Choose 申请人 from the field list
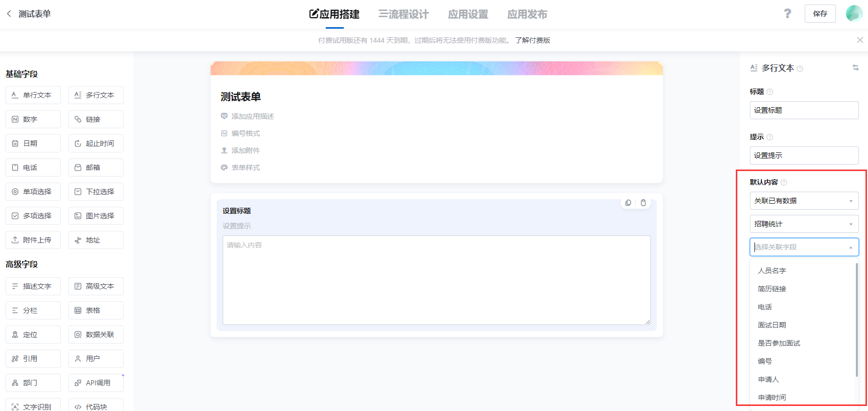This screenshot has height=411, width=868. coord(803,379)
